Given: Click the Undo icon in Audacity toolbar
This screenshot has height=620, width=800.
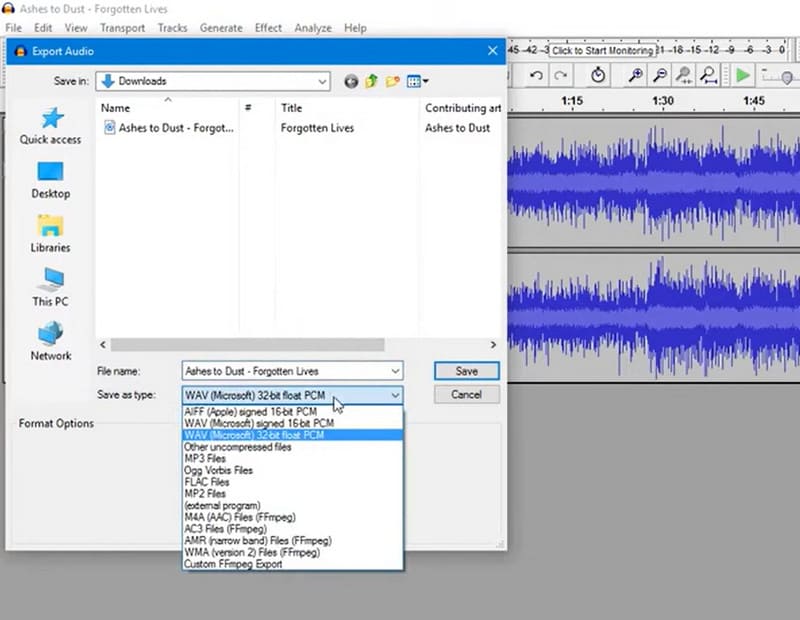Looking at the screenshot, I should (x=535, y=76).
